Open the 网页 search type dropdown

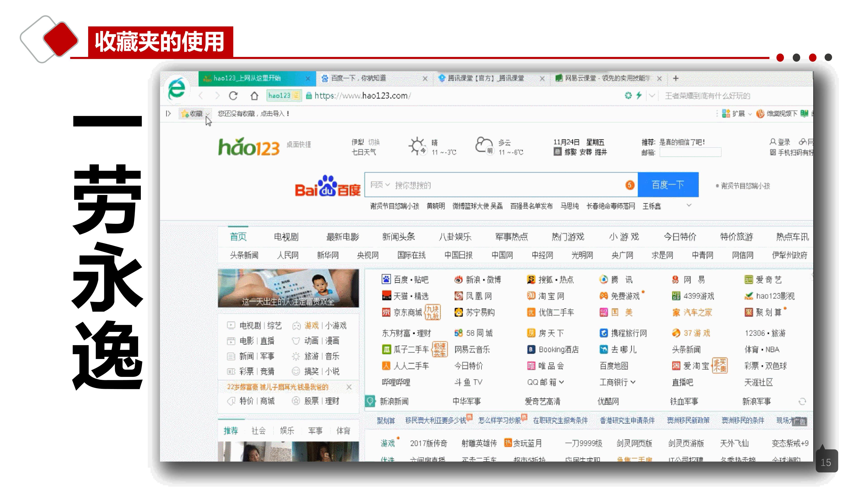tap(380, 185)
